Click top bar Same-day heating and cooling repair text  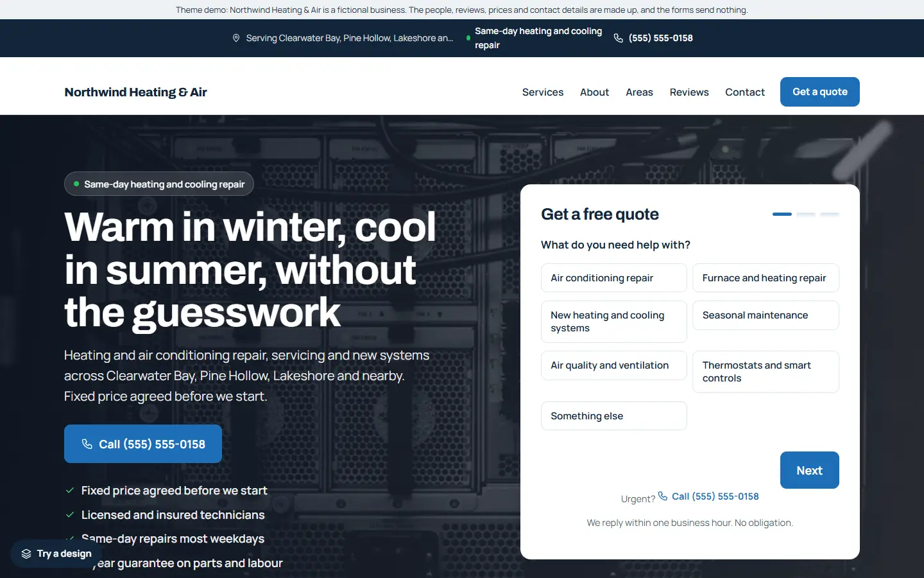point(538,38)
